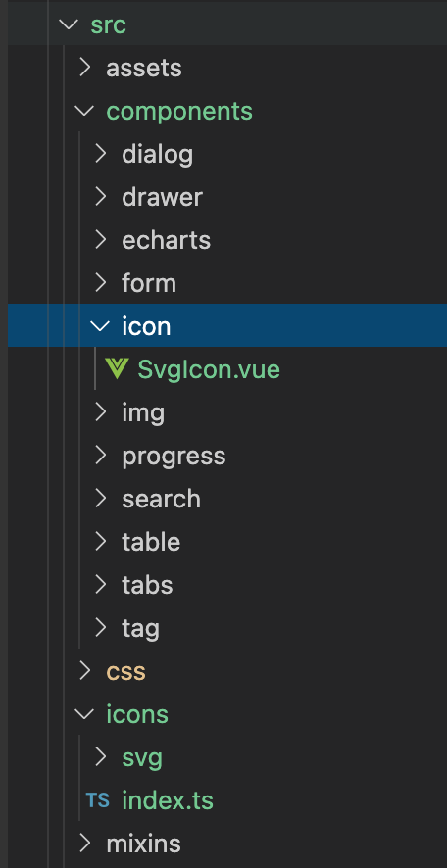Expand the assets folder

[x=143, y=69]
